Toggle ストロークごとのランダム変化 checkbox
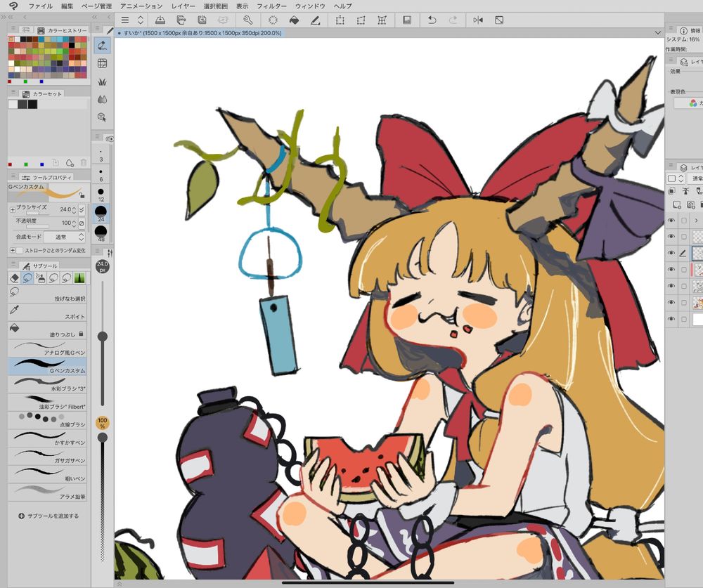Viewport: 703px width, 588px height. (x=20, y=250)
